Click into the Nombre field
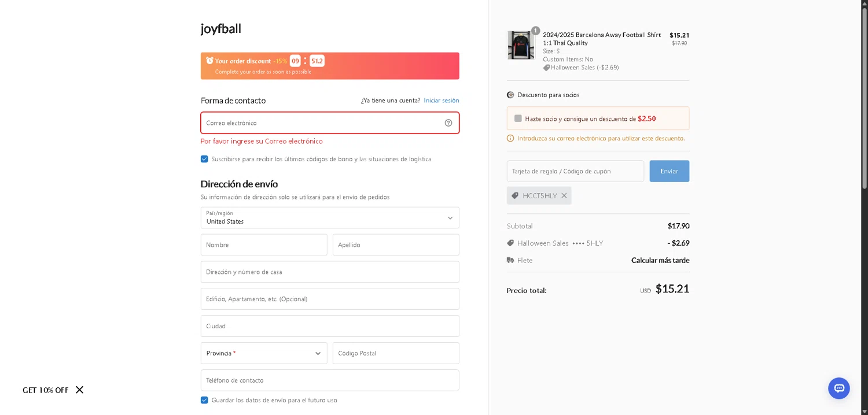 pyautogui.click(x=264, y=244)
